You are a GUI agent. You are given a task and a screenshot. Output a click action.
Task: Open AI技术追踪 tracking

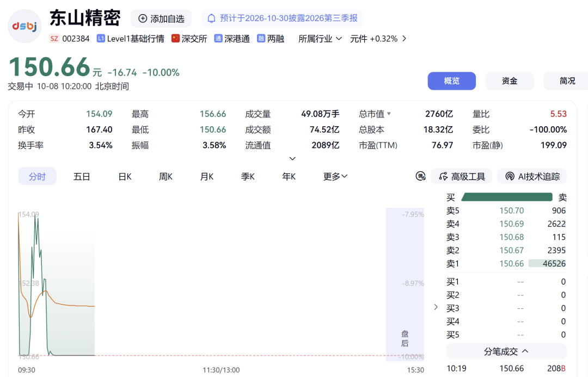[532, 176]
